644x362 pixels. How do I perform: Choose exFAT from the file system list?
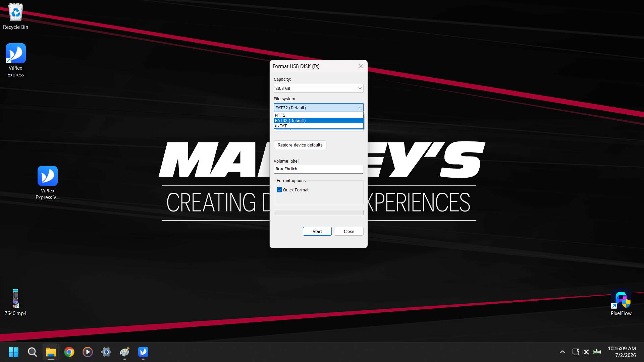point(318,126)
